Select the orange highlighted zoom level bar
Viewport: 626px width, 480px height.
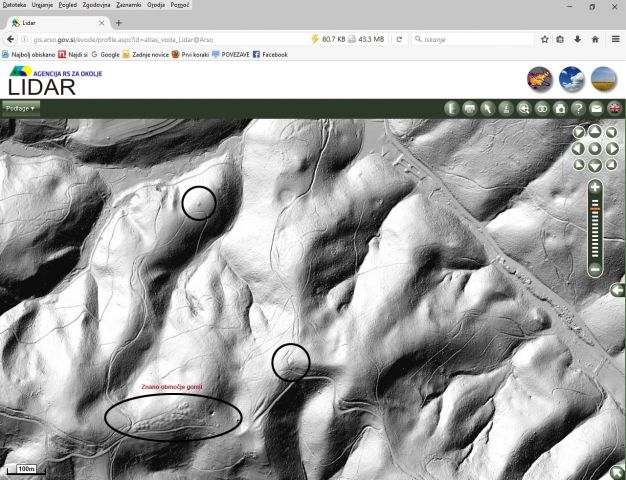point(595,209)
